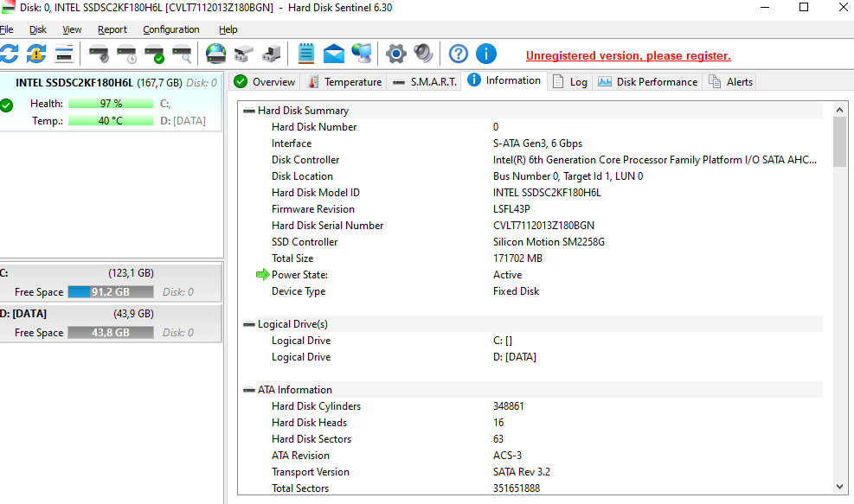Click the disk with clock toolbar icon
854x504 pixels.
click(x=126, y=54)
